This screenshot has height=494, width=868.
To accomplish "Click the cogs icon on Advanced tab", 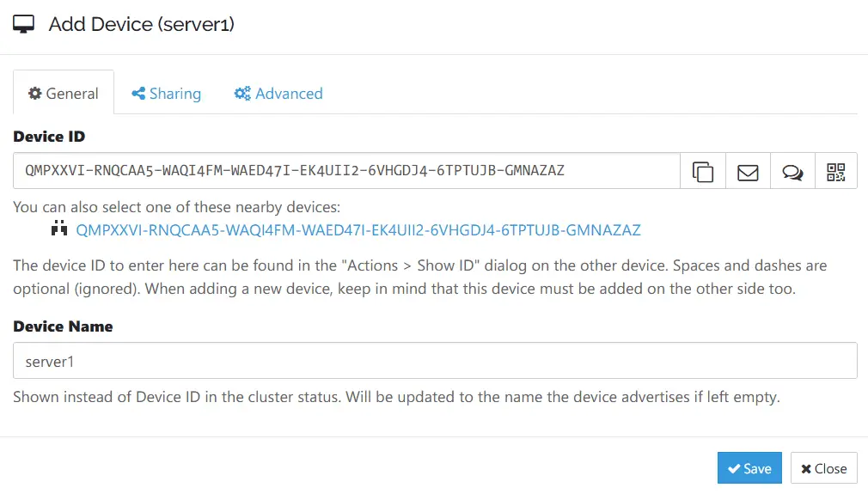I will coord(242,94).
